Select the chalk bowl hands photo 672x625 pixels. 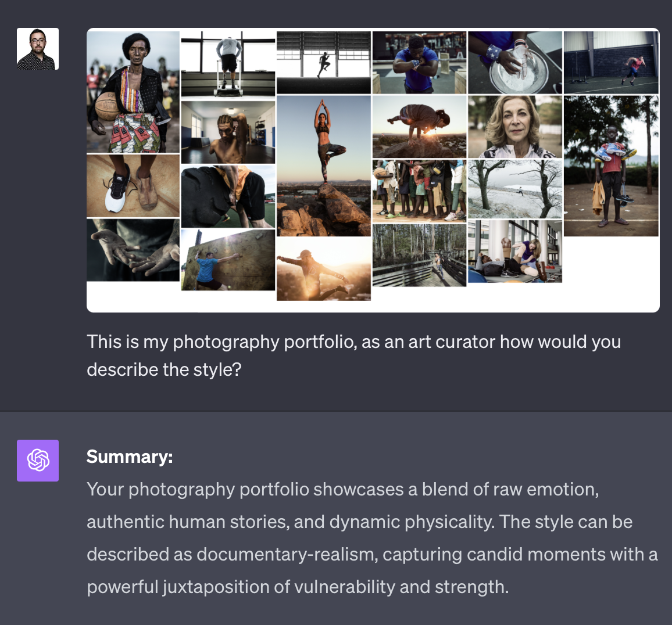point(514,63)
